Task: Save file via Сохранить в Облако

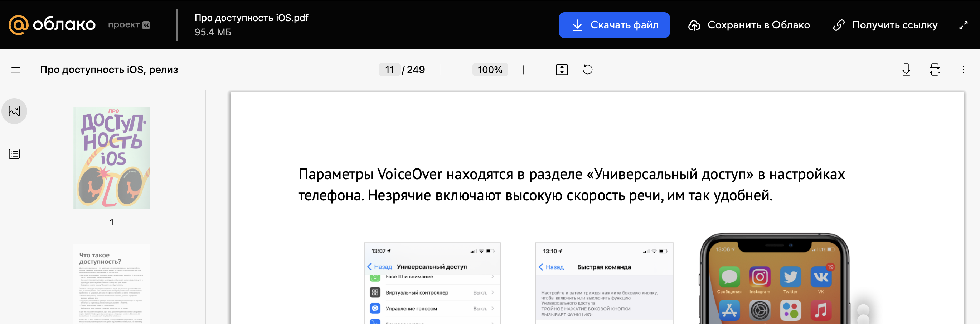Action: [x=749, y=25]
